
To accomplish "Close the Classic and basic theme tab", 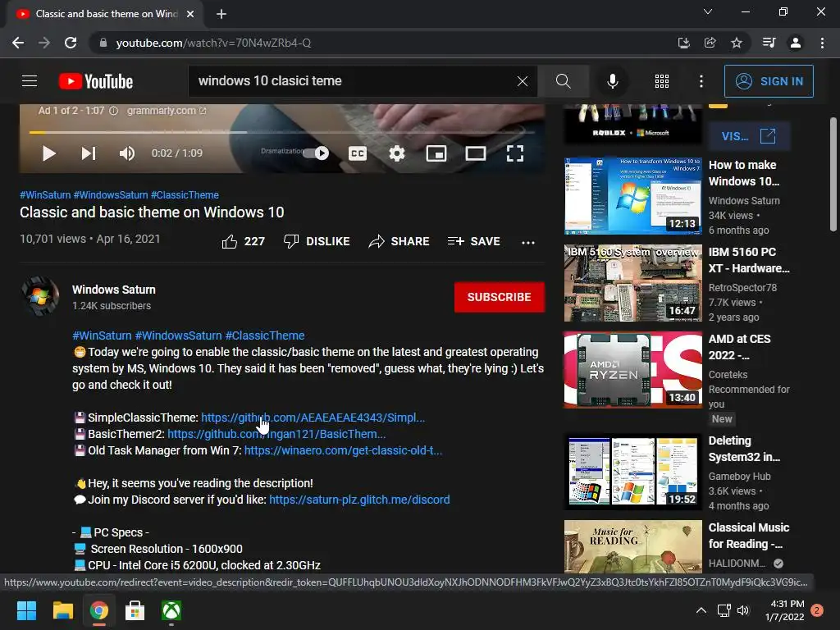I will tap(190, 14).
